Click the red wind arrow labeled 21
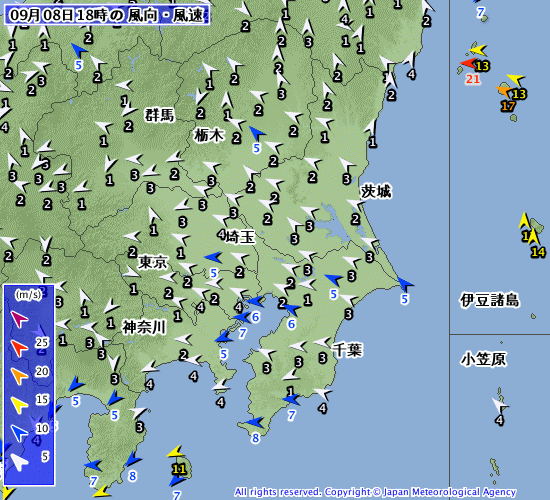Viewport: 550px width, 500px height. pos(468,64)
